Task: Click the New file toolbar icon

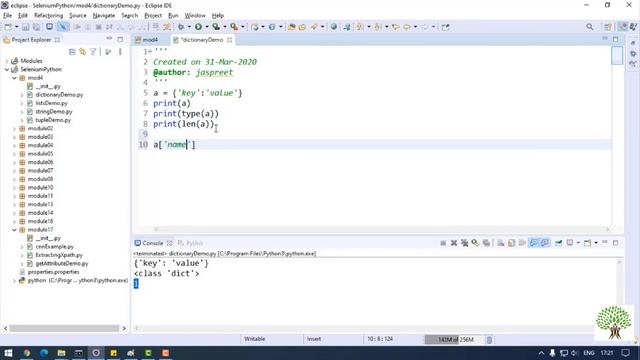Action: pos(8,27)
